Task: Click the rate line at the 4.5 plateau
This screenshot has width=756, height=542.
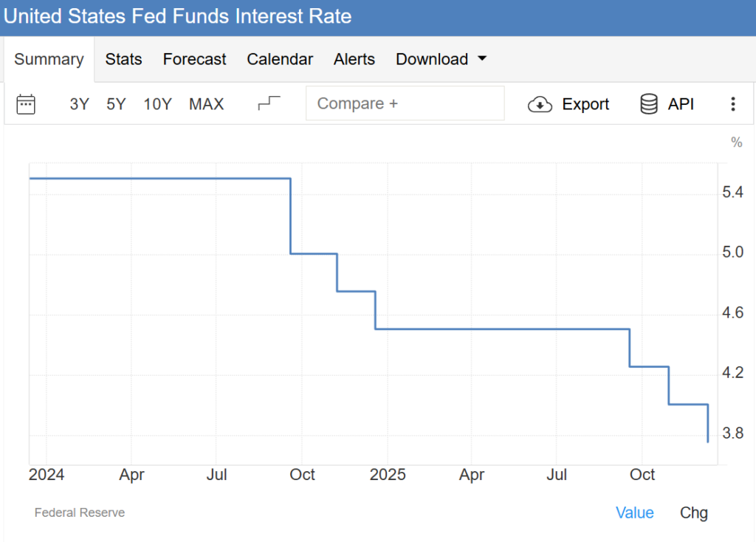Action: coord(502,329)
